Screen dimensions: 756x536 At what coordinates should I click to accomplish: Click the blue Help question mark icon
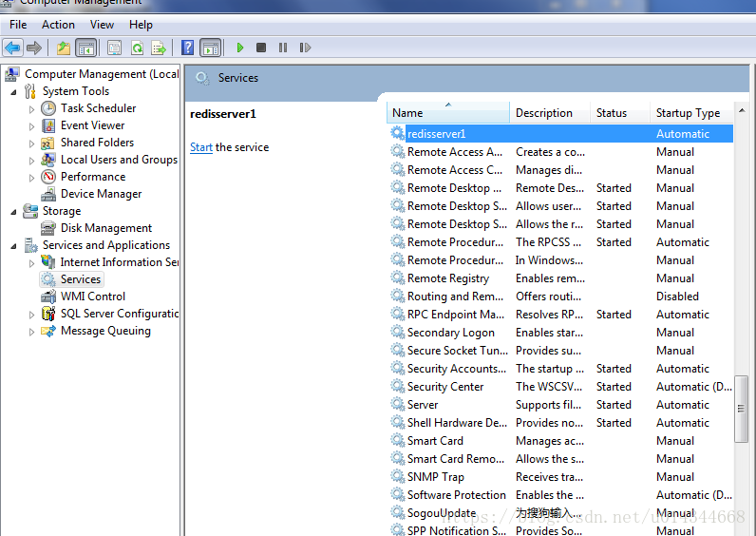187,48
